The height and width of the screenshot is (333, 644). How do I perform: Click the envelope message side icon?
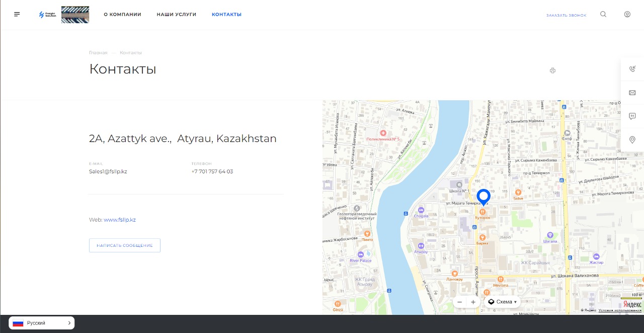tap(632, 93)
